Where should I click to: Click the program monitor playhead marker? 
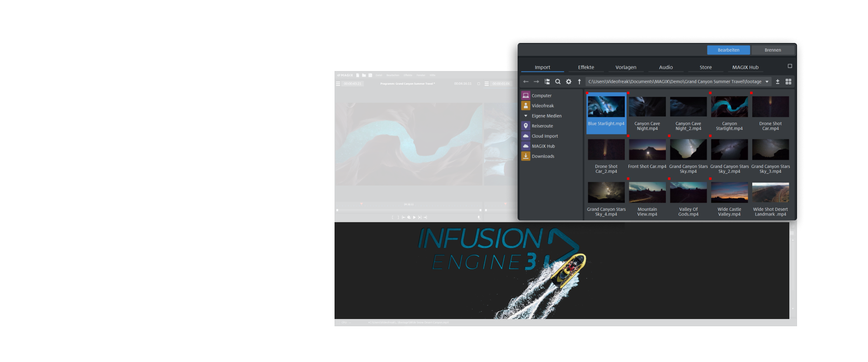coord(361,204)
